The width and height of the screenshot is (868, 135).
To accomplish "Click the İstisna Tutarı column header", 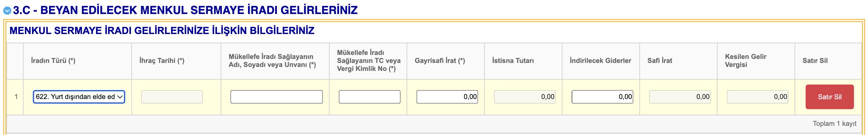I will point(513,61).
